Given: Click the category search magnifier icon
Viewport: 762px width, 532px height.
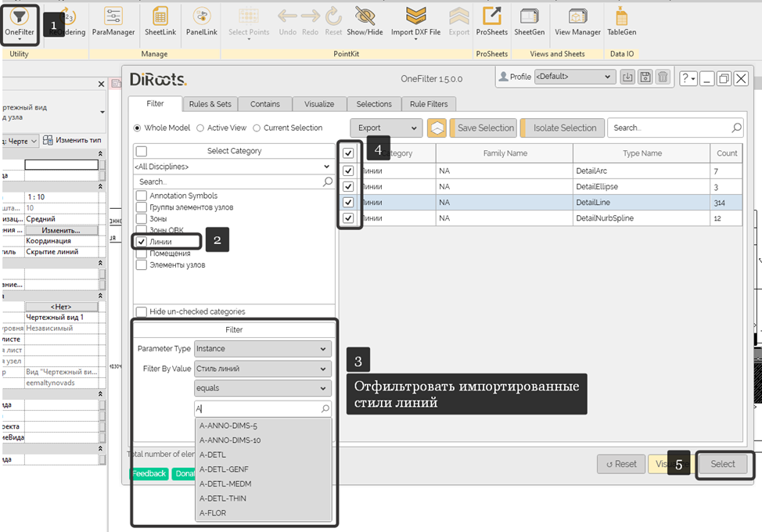Looking at the screenshot, I should (x=328, y=182).
